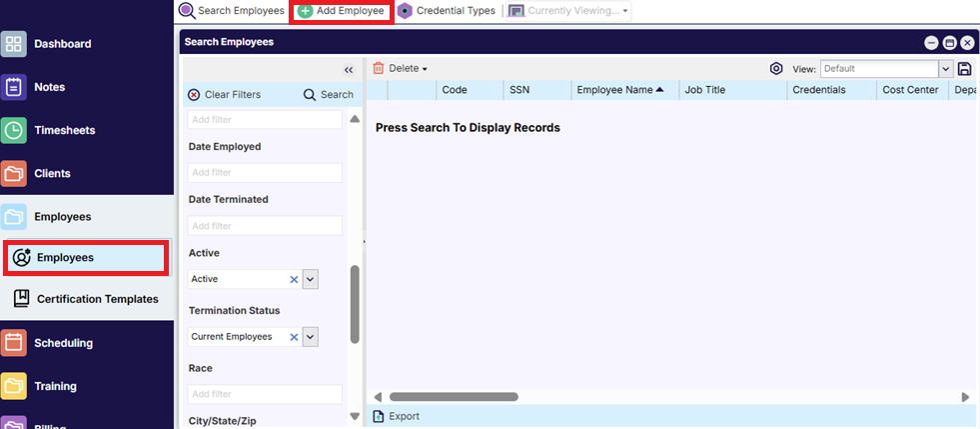Open the Clients folder icon
Viewport: 980px width, 429px height.
(13, 173)
